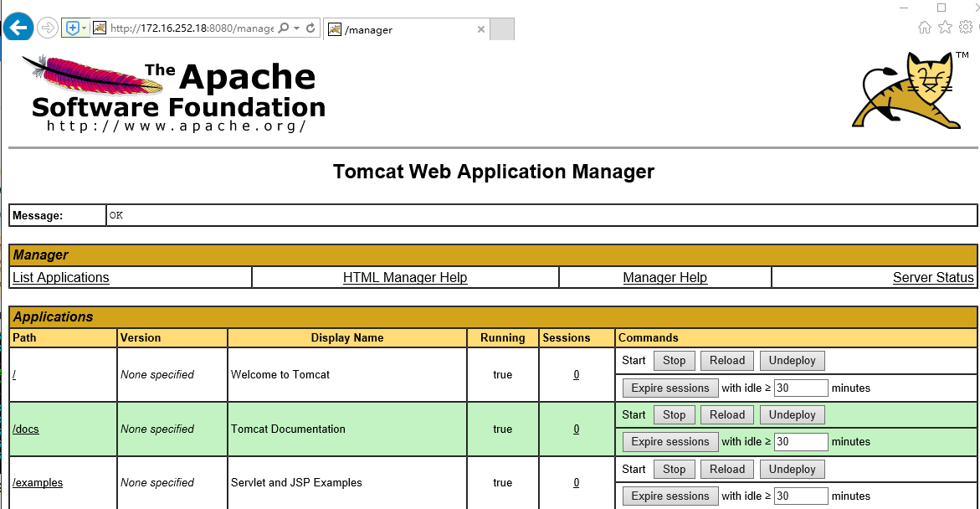This screenshot has width=980, height=509.
Task: Go back with the browser back arrow
Action: tap(18, 28)
